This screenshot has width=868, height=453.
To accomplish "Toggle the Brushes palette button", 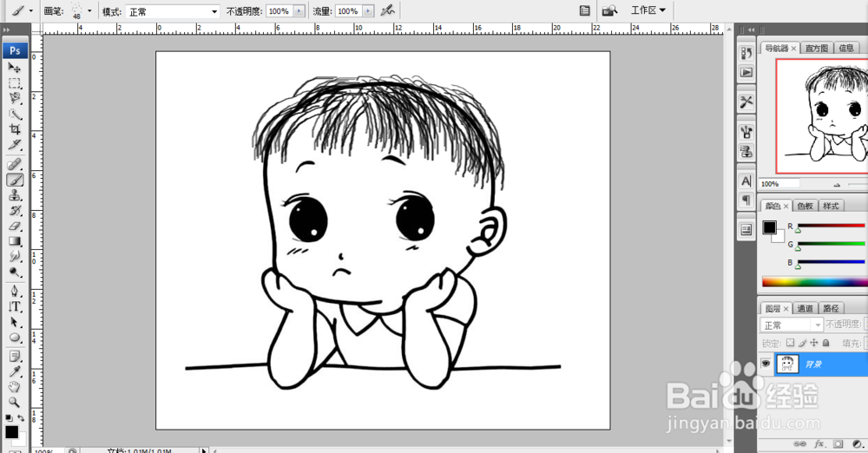I will pyautogui.click(x=584, y=10).
